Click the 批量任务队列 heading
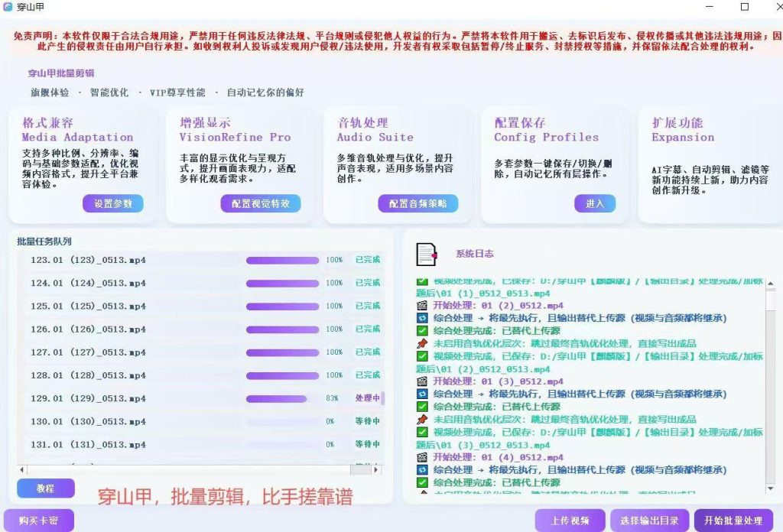This screenshot has height=532, width=783. pos(44,242)
